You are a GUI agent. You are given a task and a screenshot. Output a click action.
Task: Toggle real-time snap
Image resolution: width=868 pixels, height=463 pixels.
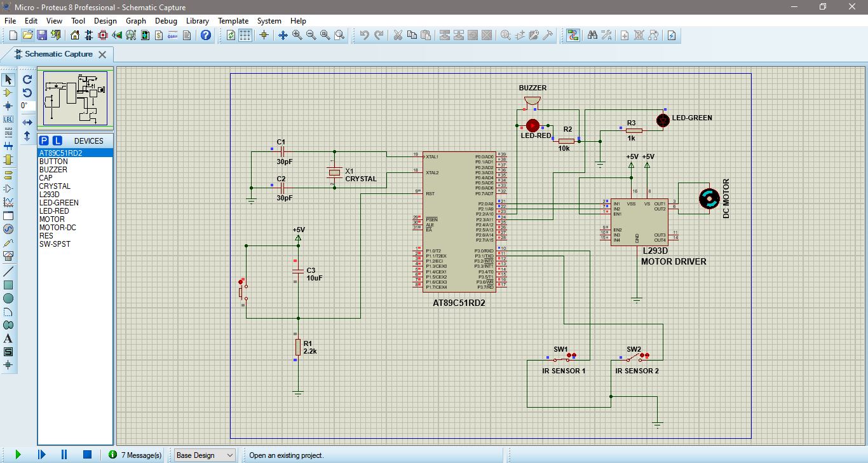(x=263, y=35)
